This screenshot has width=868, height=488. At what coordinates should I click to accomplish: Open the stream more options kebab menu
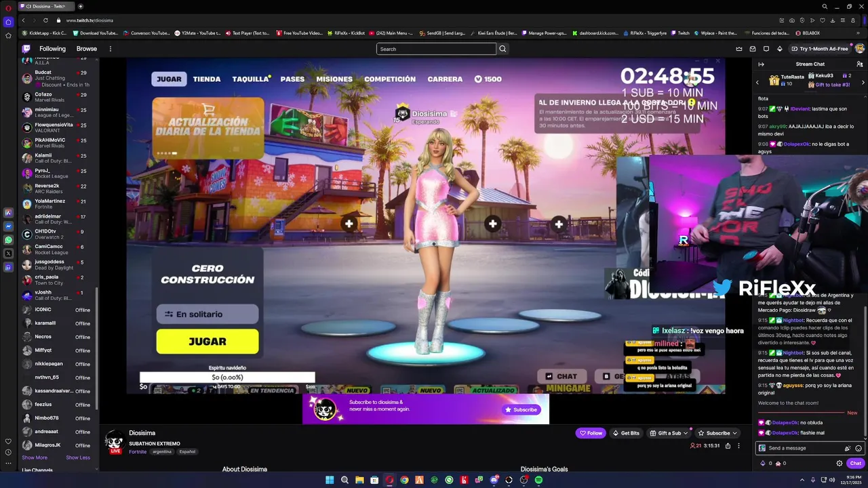pyautogui.click(x=739, y=446)
